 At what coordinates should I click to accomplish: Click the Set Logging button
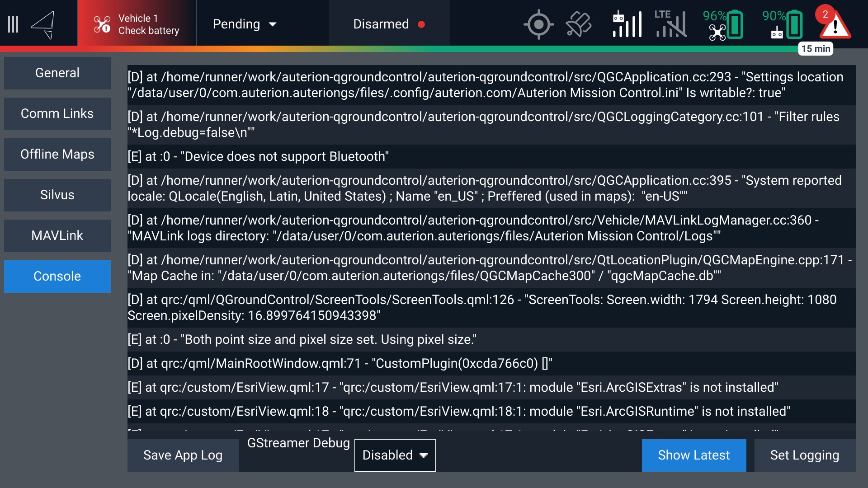[x=804, y=455]
